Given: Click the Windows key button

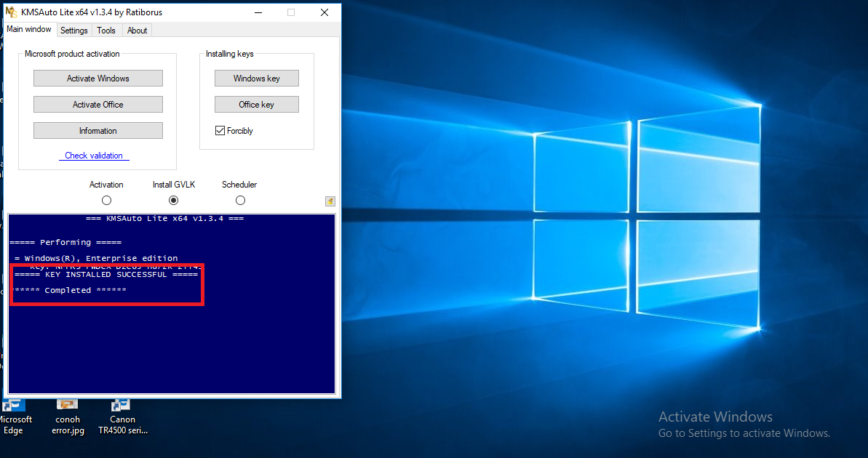Looking at the screenshot, I should click(256, 78).
